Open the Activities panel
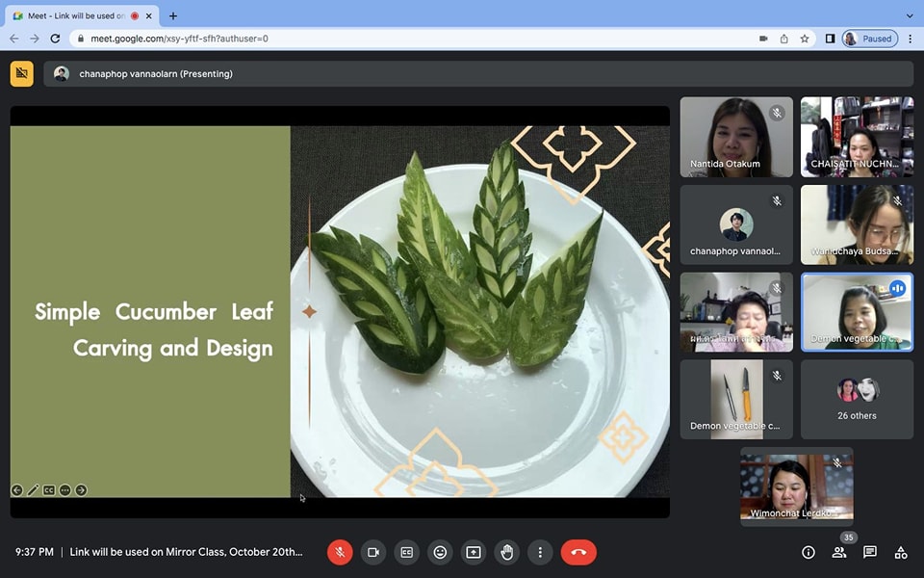924x578 pixels. point(901,552)
